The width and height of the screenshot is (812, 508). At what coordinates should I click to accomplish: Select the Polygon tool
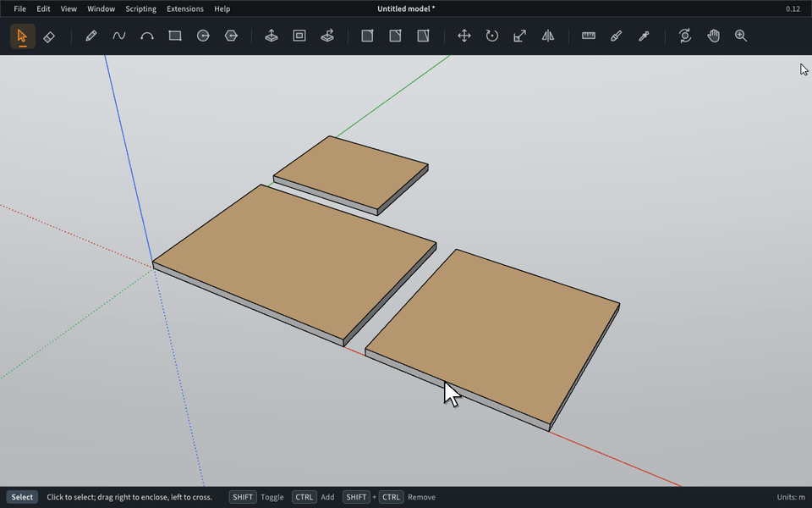pyautogui.click(x=231, y=36)
